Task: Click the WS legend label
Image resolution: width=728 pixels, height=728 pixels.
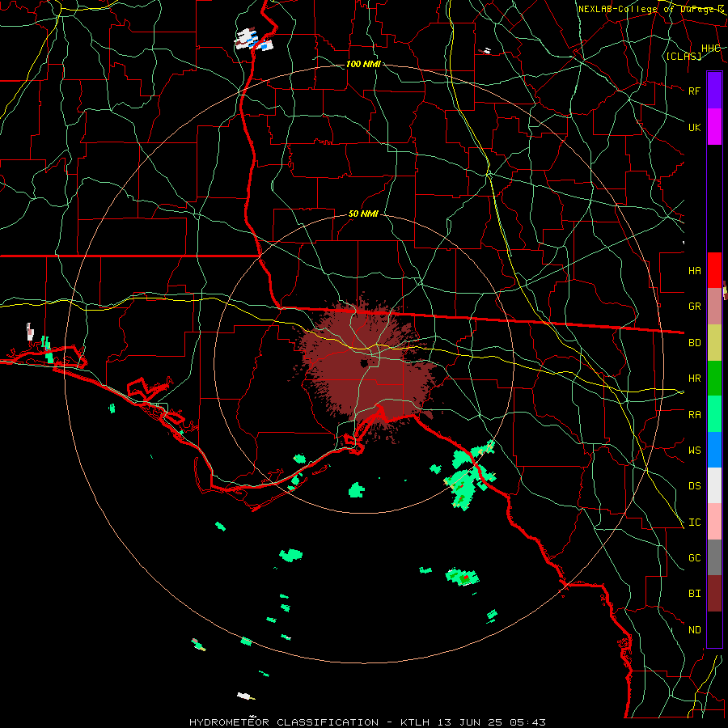Action: pos(694,451)
